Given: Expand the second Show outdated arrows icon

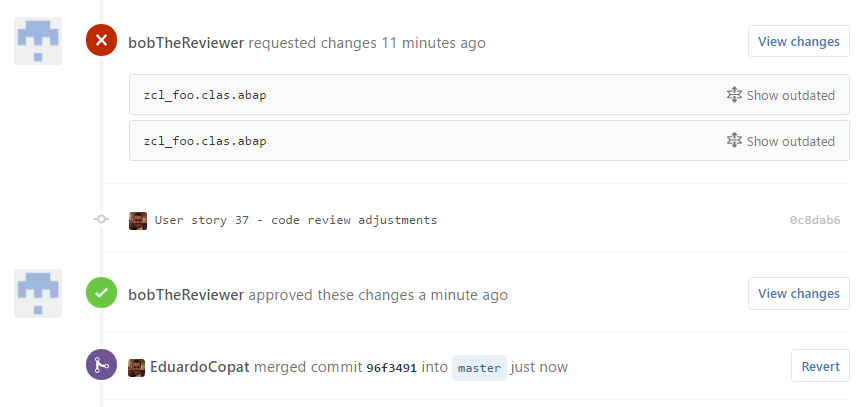Looking at the screenshot, I should 734,141.
